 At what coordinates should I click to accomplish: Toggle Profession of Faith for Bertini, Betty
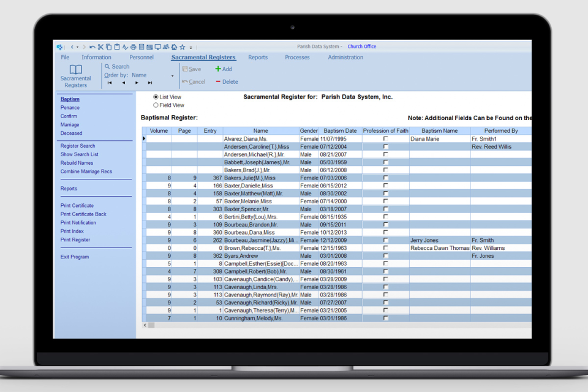385,217
